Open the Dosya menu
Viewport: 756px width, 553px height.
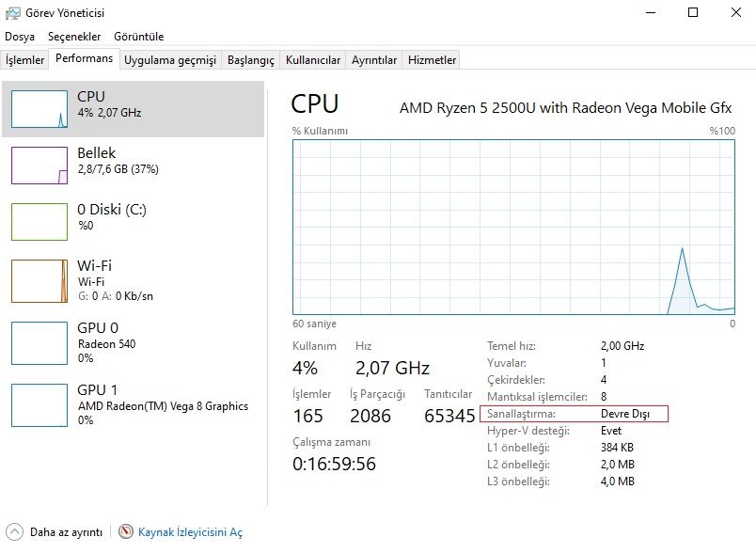coord(19,37)
